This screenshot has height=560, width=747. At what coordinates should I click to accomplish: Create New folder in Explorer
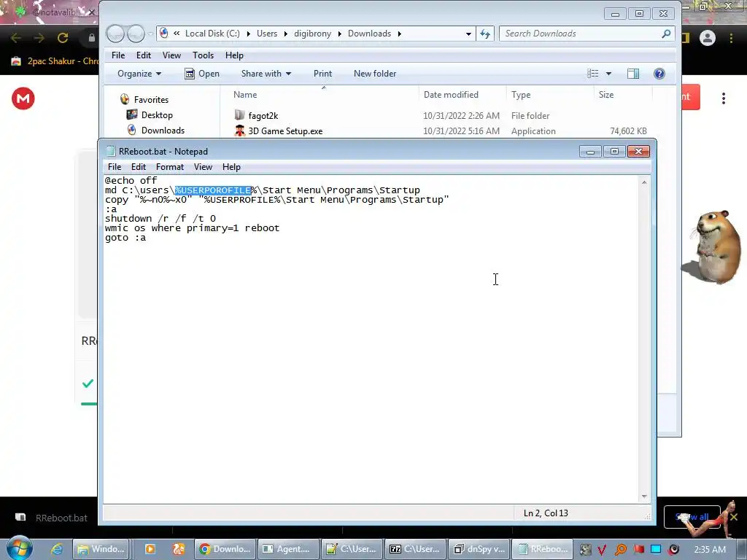[375, 74]
